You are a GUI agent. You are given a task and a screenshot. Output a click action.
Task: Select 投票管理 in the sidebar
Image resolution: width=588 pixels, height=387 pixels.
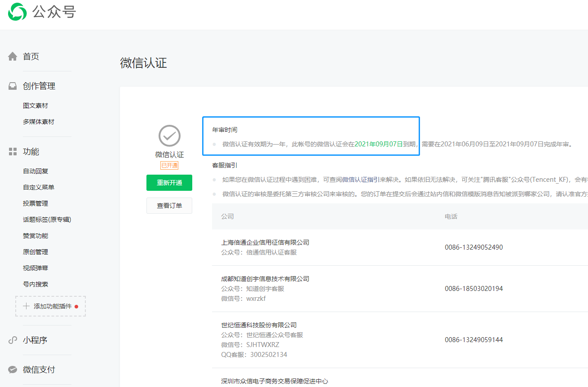[35, 203]
